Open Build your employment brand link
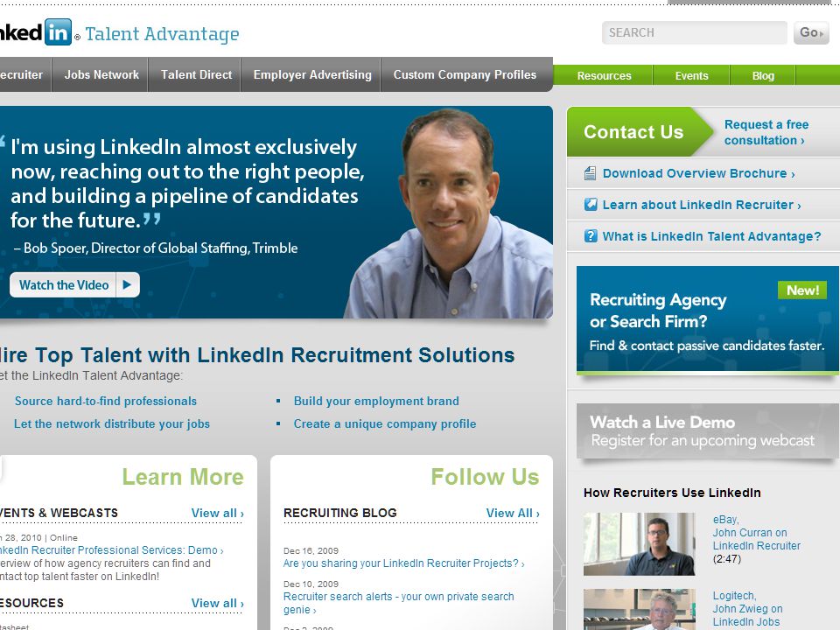840x630 pixels. click(x=376, y=401)
